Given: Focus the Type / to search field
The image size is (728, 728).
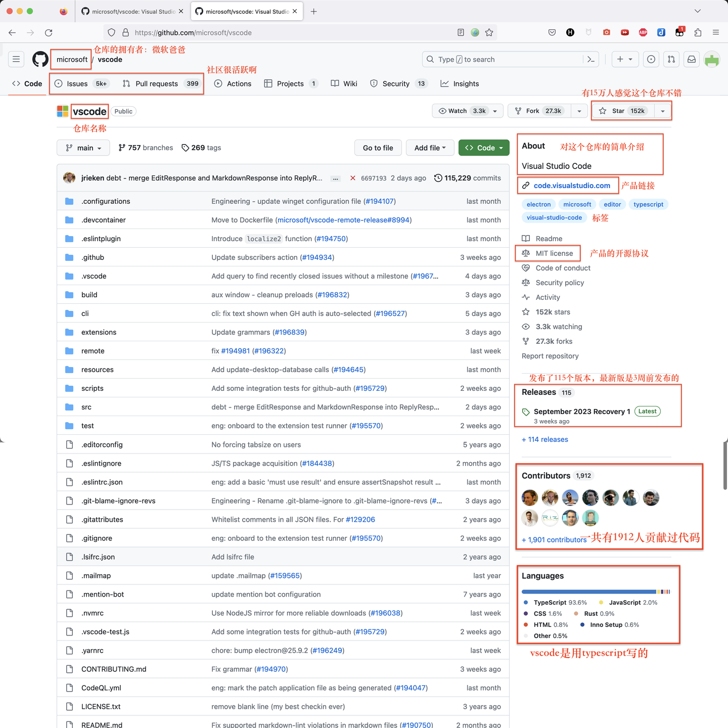Looking at the screenshot, I should point(511,59).
